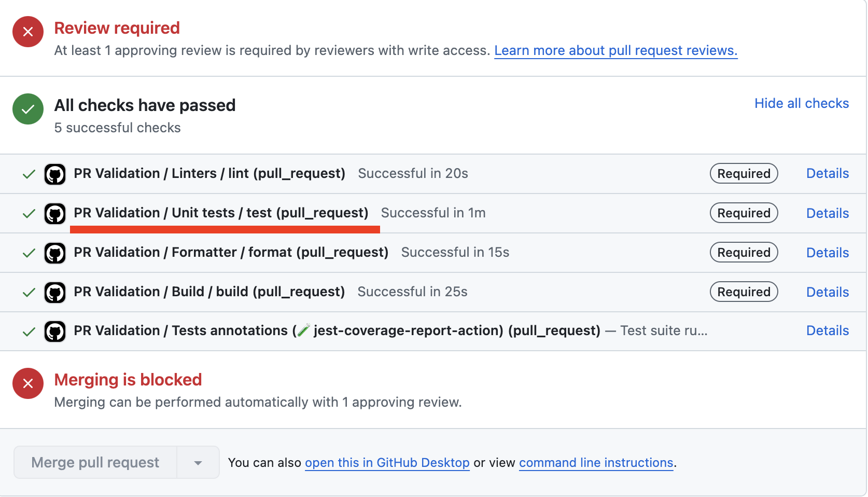The width and height of the screenshot is (868, 497).
Task: Click the red X icon beside Merging is blocked
Action: [x=28, y=383]
